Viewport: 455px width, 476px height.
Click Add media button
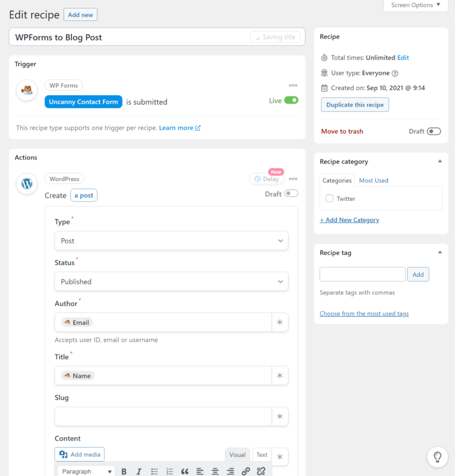pyautogui.click(x=79, y=455)
